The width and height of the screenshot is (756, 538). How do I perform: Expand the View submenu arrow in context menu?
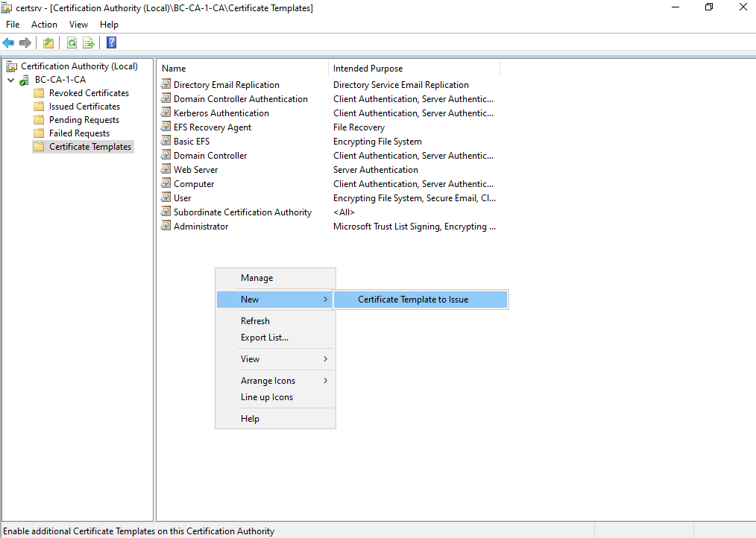pos(326,358)
